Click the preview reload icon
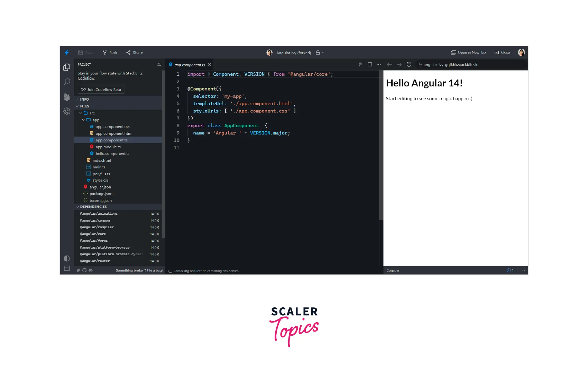The image size is (588, 381). click(x=409, y=65)
